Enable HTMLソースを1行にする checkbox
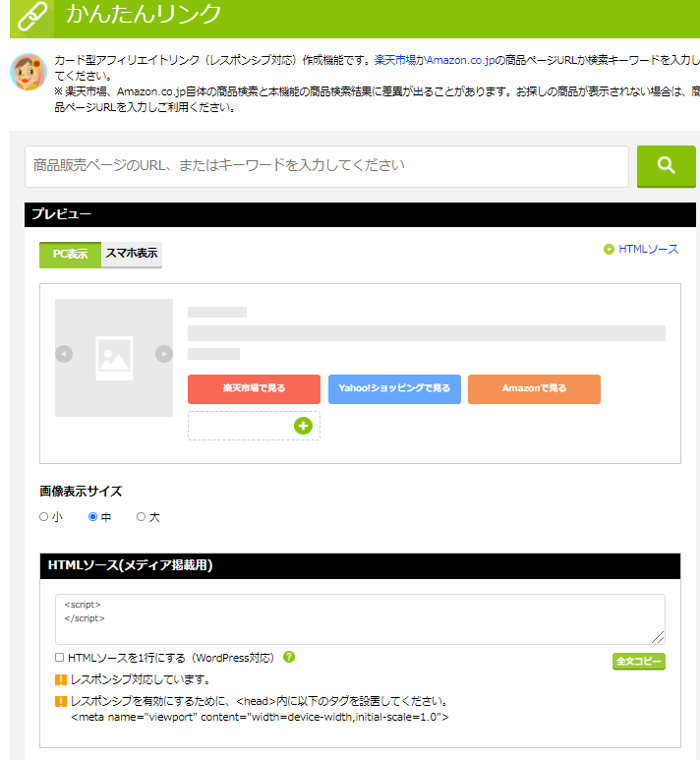Screen dimensions: 700x760 (60, 657)
